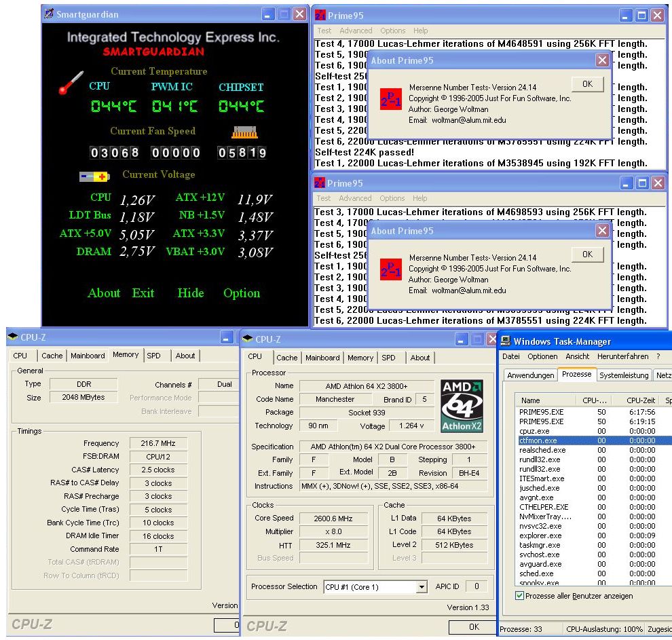Switch to Anwendungen tab in Task-Manager
The height and width of the screenshot is (640, 672).
pyautogui.click(x=531, y=375)
